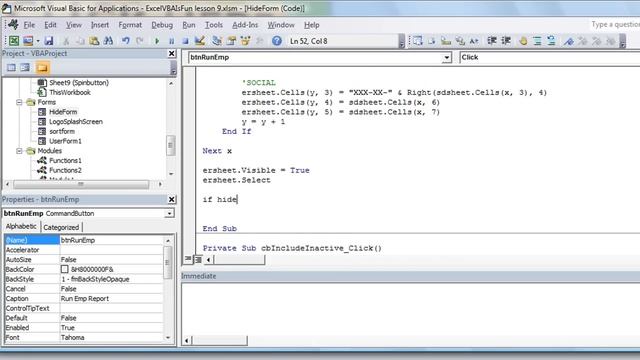Click the Outdent icon in the Edit toolbar

pyautogui.click(x=506, y=41)
